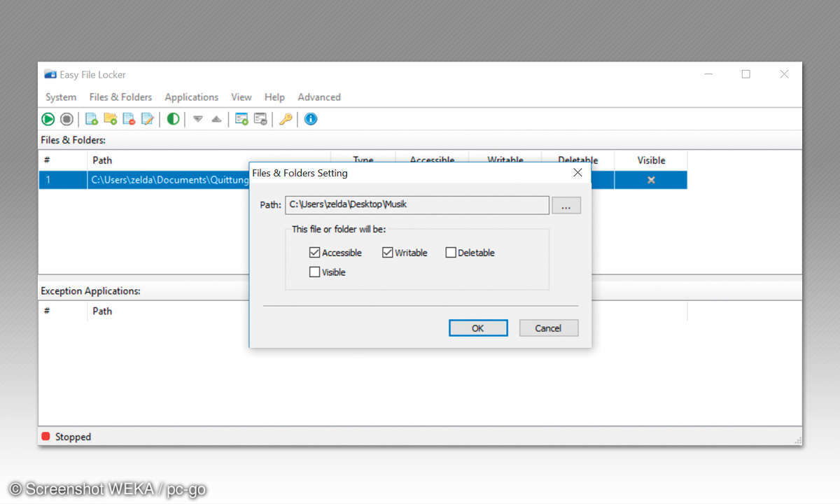Start protection with the green play icon

(x=48, y=119)
